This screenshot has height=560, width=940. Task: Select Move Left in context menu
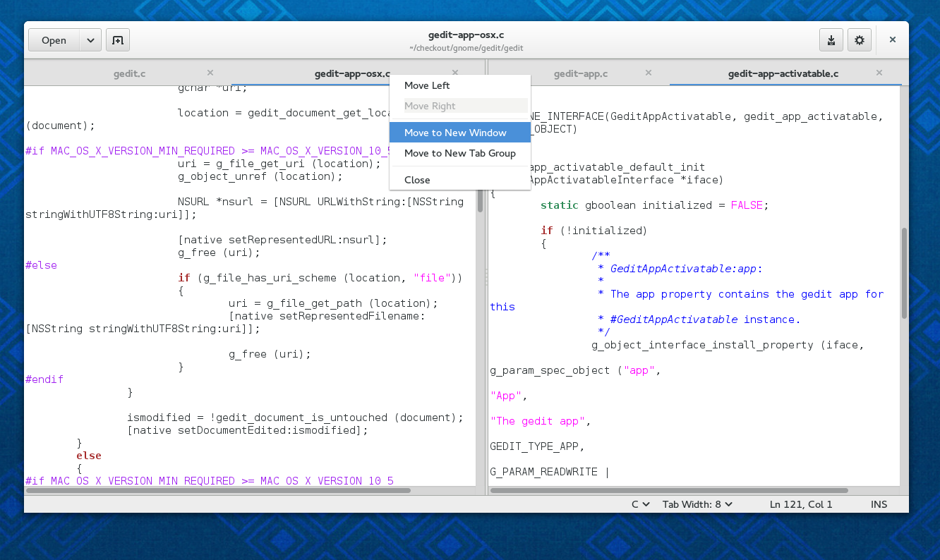click(x=459, y=85)
